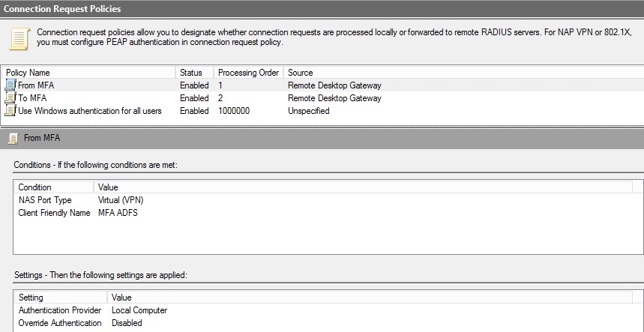
Task: Click the Connection Request Policies title bar
Action: pos(322,8)
